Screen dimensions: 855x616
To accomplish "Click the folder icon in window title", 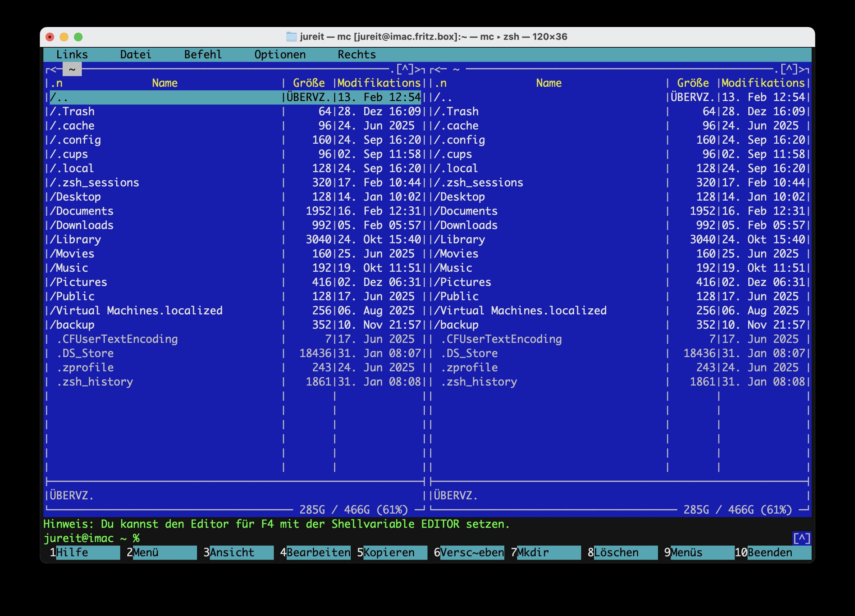I will [x=291, y=37].
